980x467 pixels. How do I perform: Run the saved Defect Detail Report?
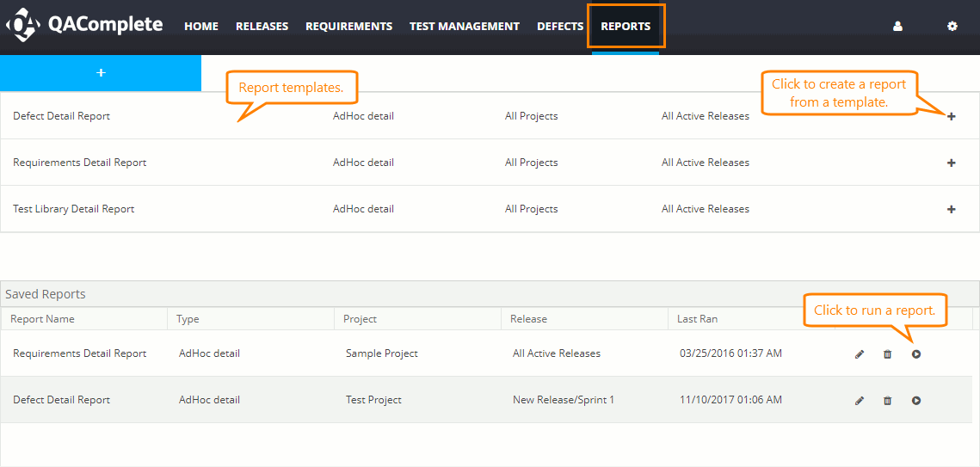click(916, 401)
